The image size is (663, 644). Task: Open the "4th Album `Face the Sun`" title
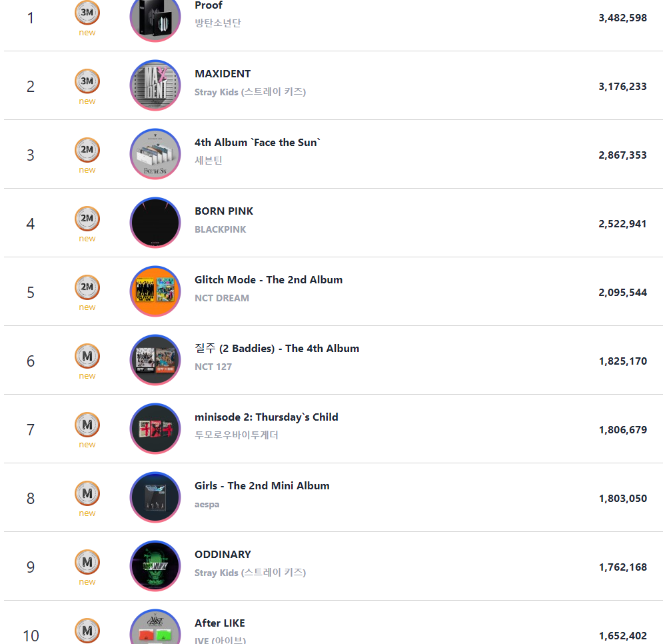tap(258, 142)
